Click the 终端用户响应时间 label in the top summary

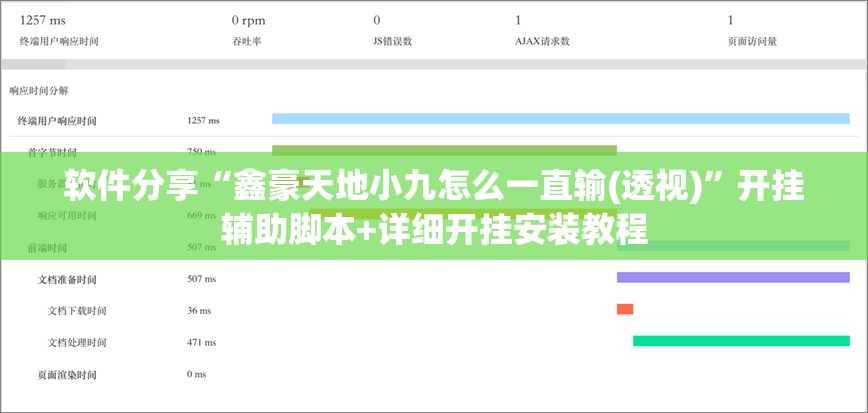tap(59, 42)
